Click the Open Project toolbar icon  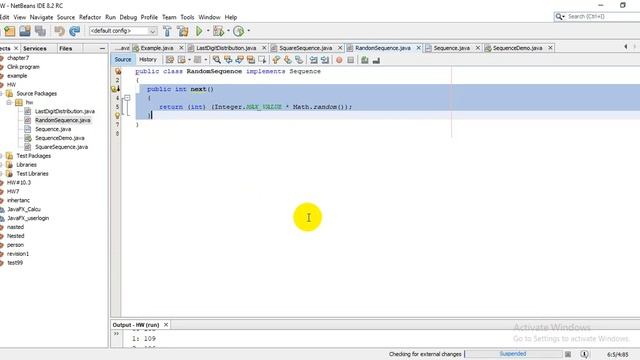(x=25, y=31)
